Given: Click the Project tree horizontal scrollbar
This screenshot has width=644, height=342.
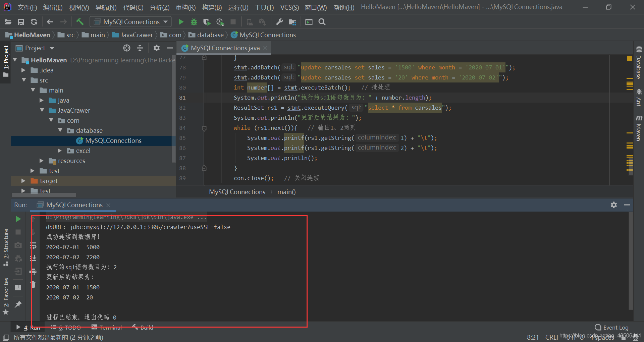Looking at the screenshot, I should [x=45, y=195].
